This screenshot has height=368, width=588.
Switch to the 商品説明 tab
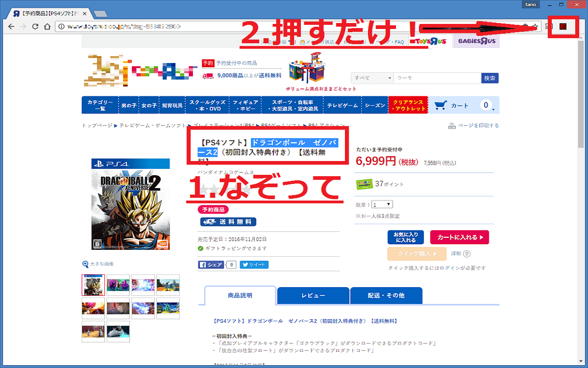[240, 295]
